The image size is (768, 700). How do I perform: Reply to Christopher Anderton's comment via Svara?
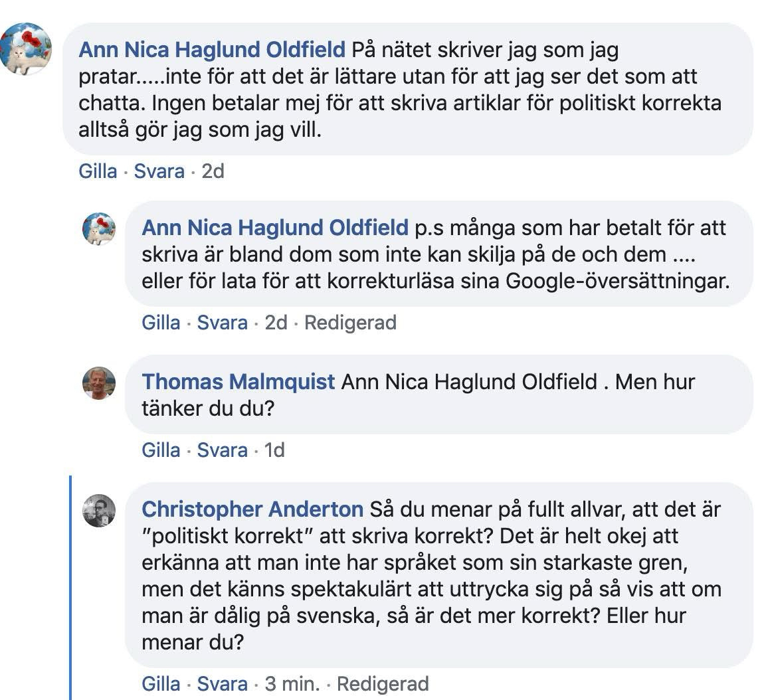(223, 684)
